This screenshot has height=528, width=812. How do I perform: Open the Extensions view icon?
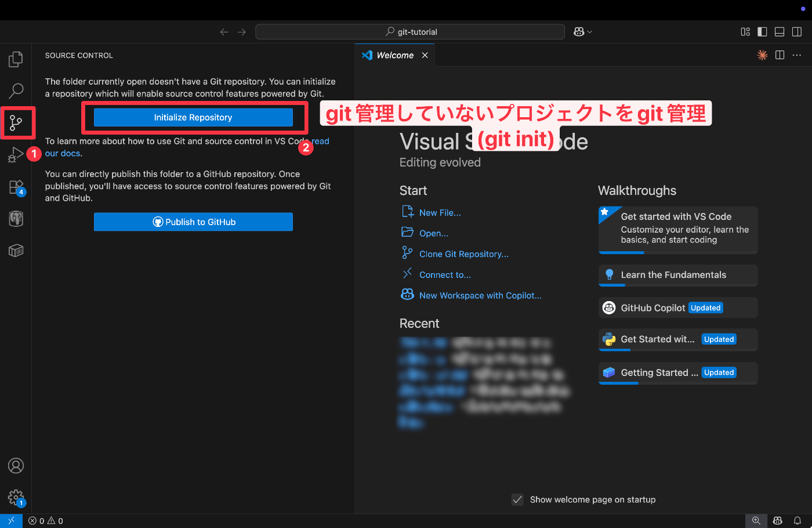16,187
